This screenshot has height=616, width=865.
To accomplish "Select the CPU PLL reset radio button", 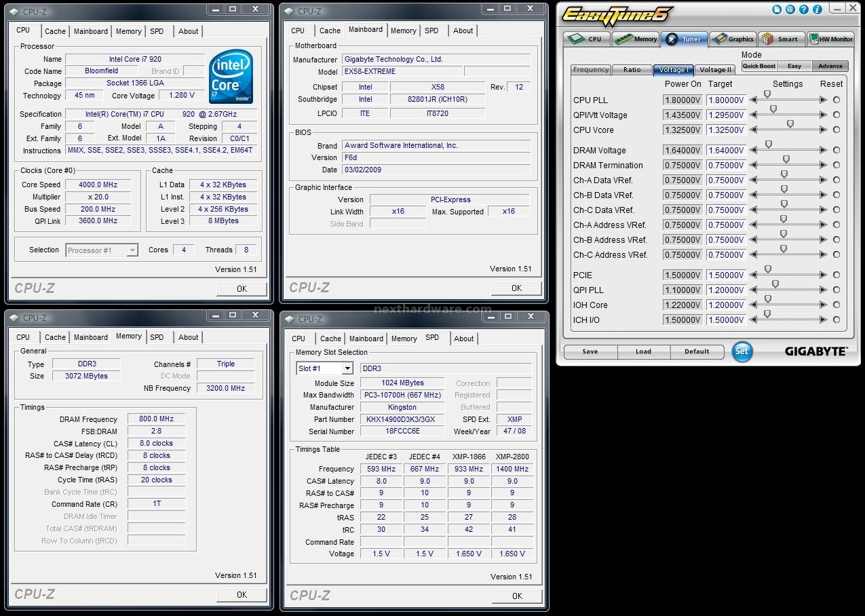I will [x=837, y=100].
